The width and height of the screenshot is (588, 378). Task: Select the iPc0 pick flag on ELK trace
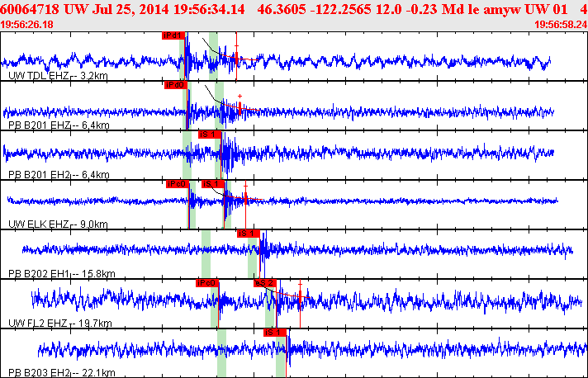point(178,184)
